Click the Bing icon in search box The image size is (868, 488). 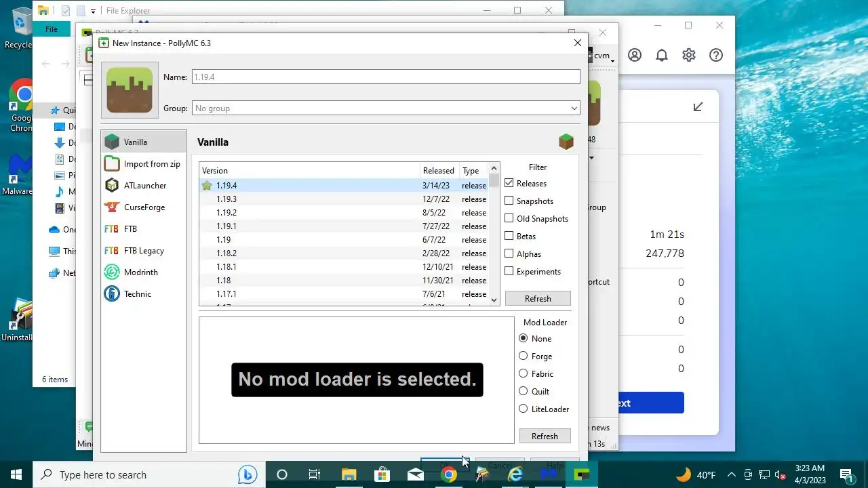click(x=248, y=474)
